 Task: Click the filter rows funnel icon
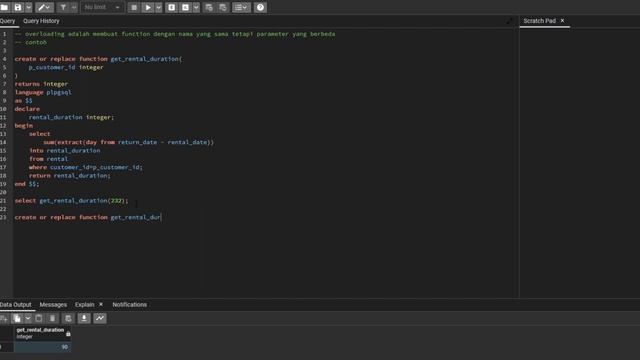pos(63,7)
